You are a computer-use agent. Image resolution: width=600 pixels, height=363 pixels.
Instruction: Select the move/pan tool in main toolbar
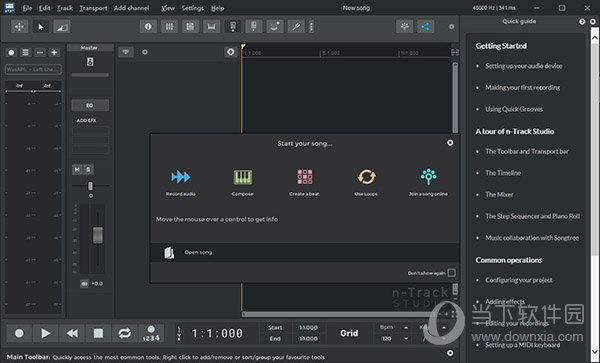click(x=19, y=26)
